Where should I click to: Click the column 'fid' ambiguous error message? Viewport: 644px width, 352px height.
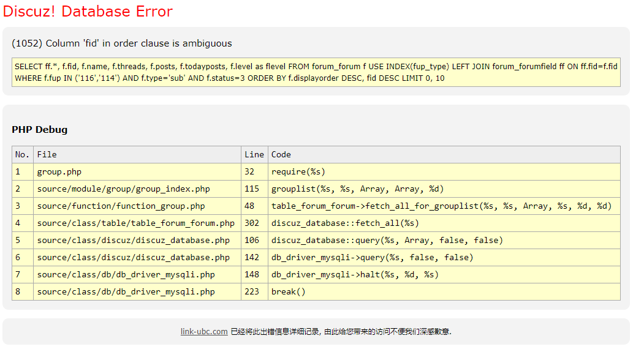pyautogui.click(x=122, y=43)
